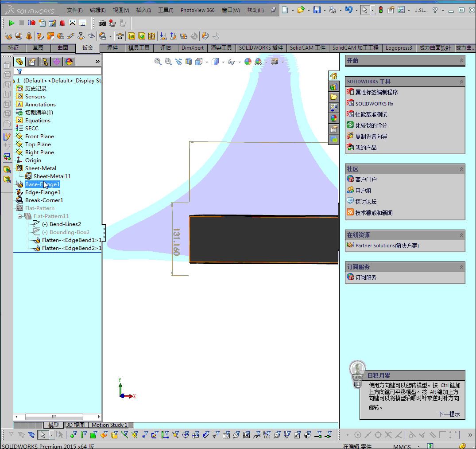Open the ConfigurationManager tab icon
This screenshot has width=476, height=449.
click(x=44, y=62)
